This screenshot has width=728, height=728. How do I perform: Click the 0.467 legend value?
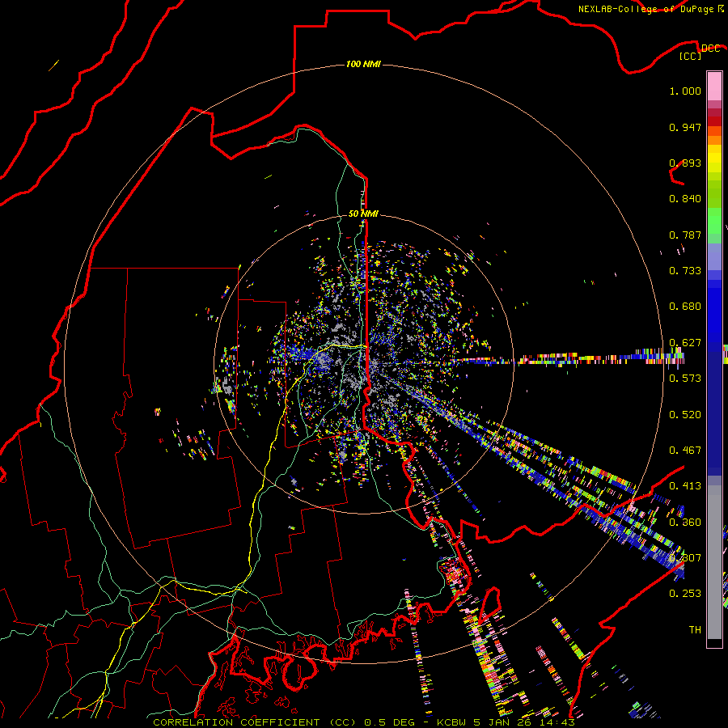tap(685, 451)
